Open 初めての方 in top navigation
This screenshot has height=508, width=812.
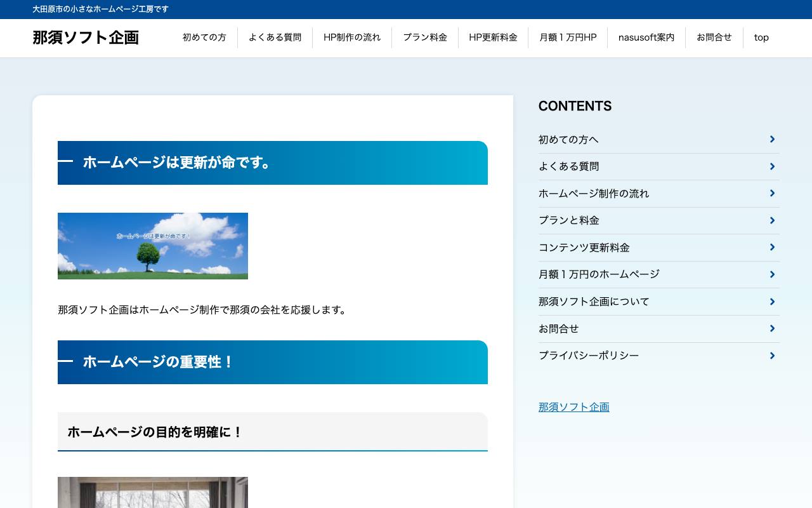click(204, 37)
